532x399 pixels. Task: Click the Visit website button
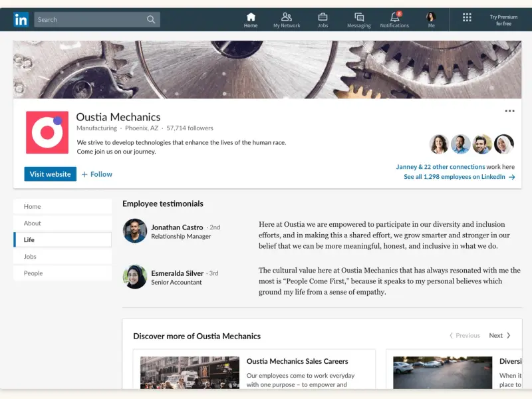[50, 174]
